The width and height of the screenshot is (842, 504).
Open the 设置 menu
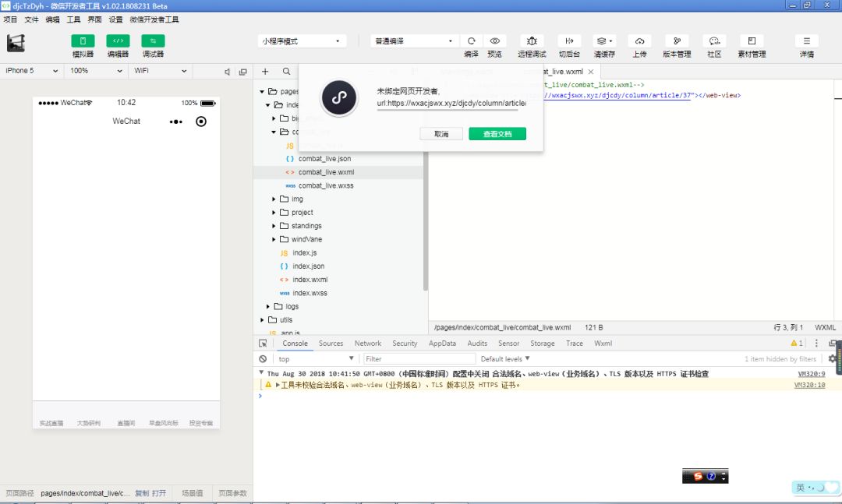[115, 19]
